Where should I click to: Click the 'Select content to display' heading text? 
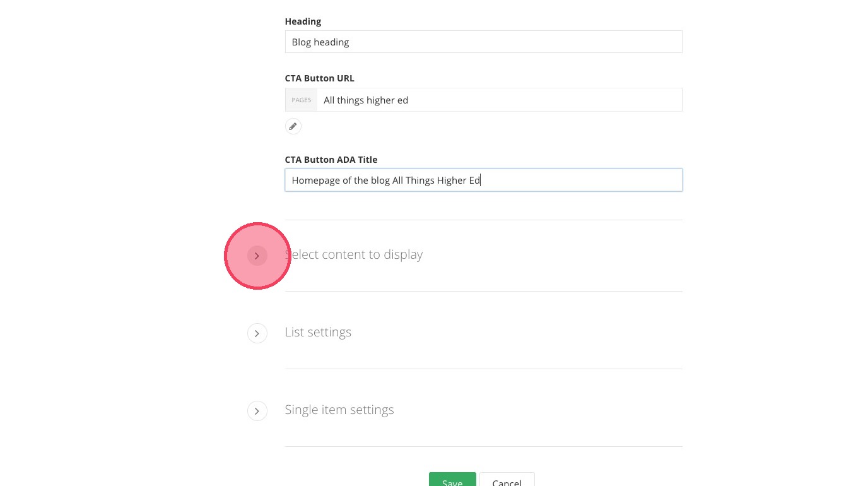click(x=355, y=254)
